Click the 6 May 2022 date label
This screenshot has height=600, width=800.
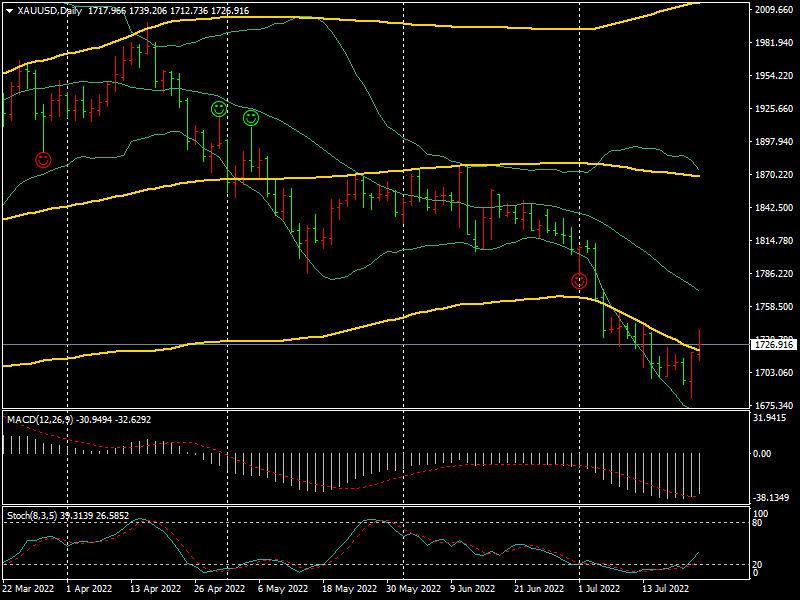tap(283, 588)
